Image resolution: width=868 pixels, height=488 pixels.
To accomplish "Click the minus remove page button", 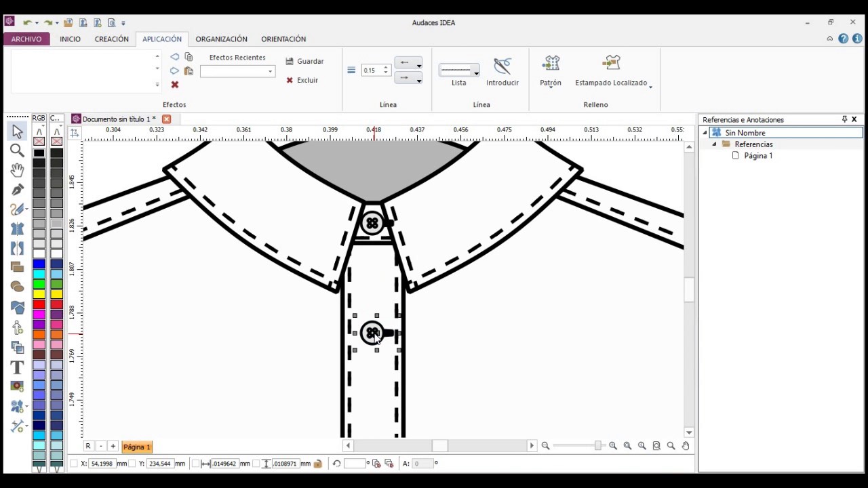I will 101,446.
